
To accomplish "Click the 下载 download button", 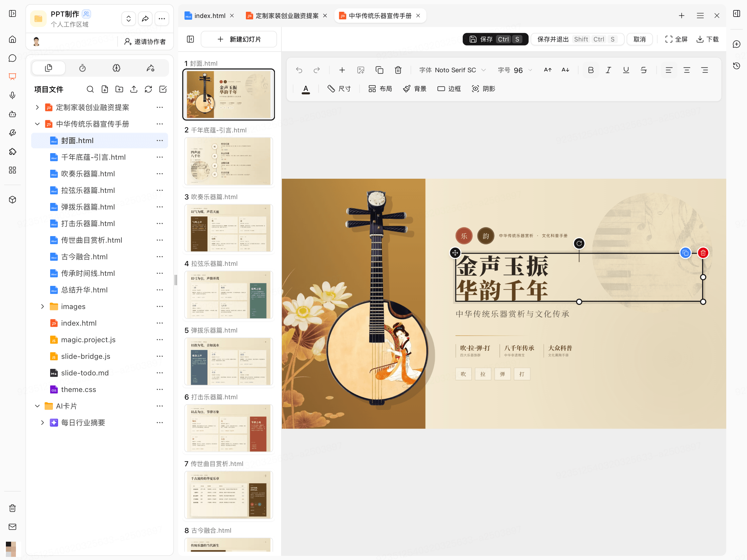I will [x=708, y=39].
